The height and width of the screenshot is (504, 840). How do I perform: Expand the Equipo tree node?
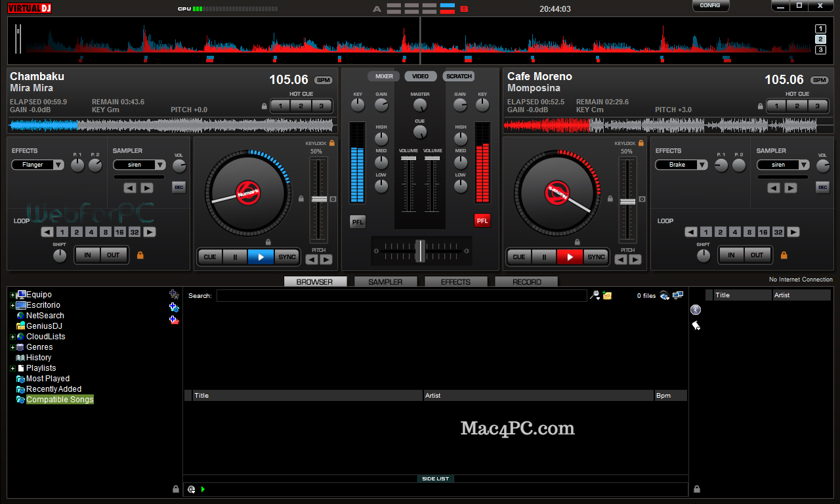pyautogui.click(x=12, y=295)
